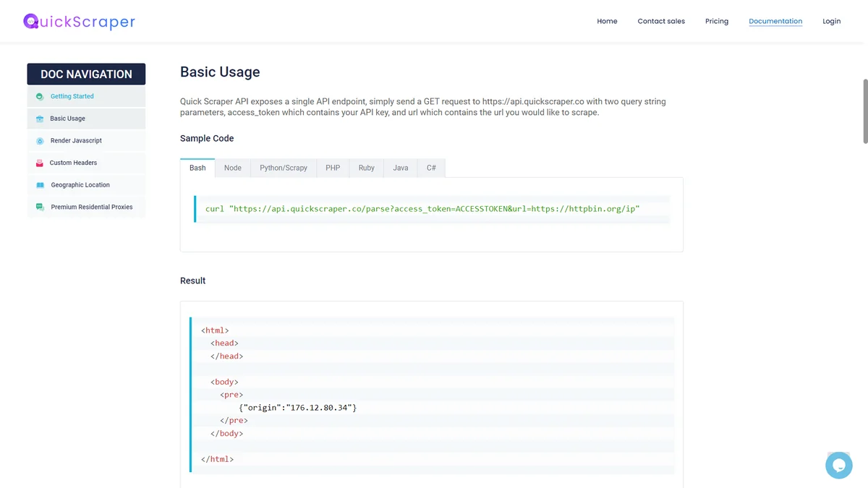Open the Ruby code tab
This screenshot has width=868, height=488.
click(x=367, y=168)
